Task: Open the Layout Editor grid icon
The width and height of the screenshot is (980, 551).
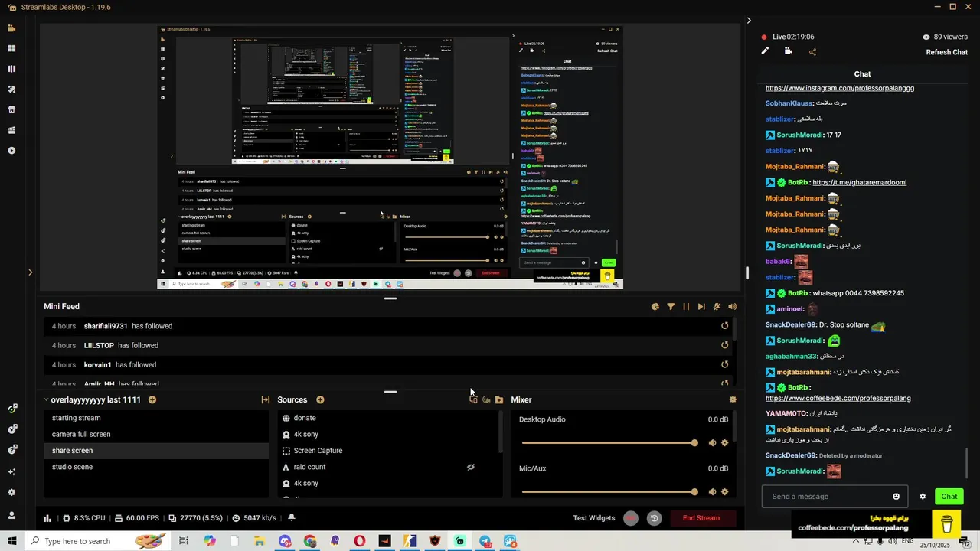Action: pos(11,48)
